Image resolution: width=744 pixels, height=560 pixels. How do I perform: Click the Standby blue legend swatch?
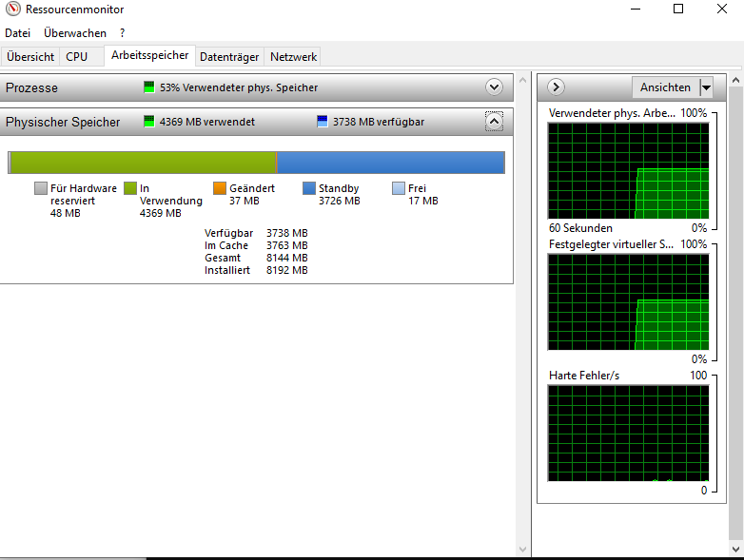pos(309,188)
